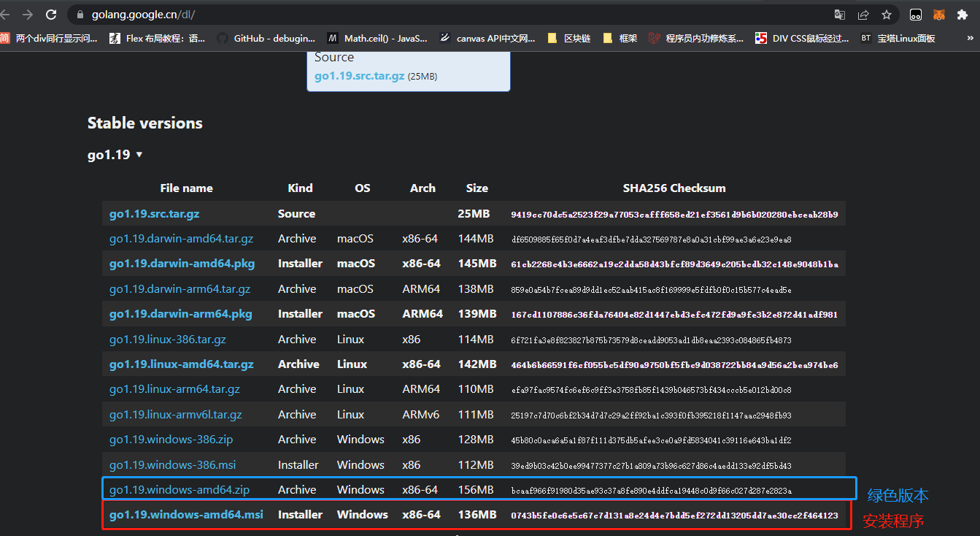Download go1.19.windows-386.msi installer

[x=173, y=465]
